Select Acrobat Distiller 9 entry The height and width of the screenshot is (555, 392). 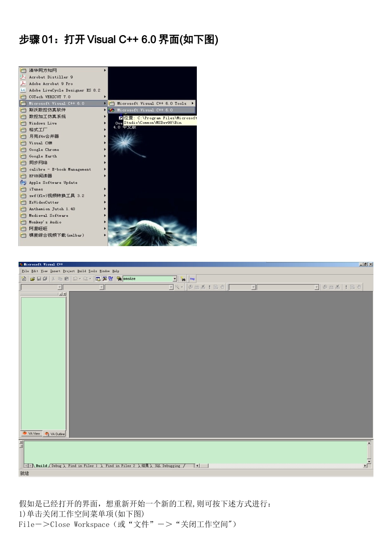point(63,77)
